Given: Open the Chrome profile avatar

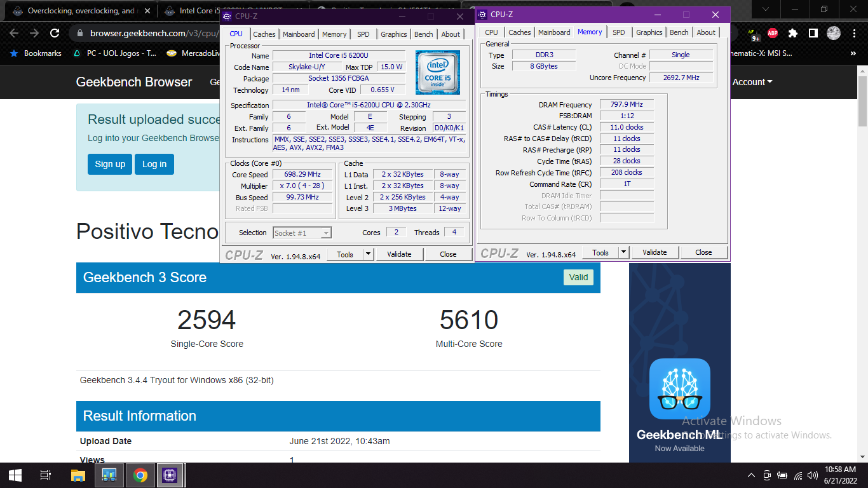Looking at the screenshot, I should [834, 33].
